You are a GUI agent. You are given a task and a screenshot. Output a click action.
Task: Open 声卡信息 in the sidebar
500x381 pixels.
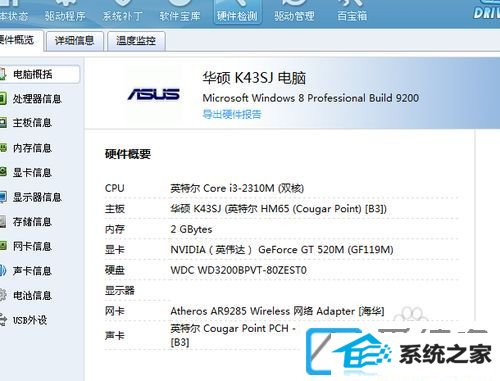pyautogui.click(x=32, y=271)
